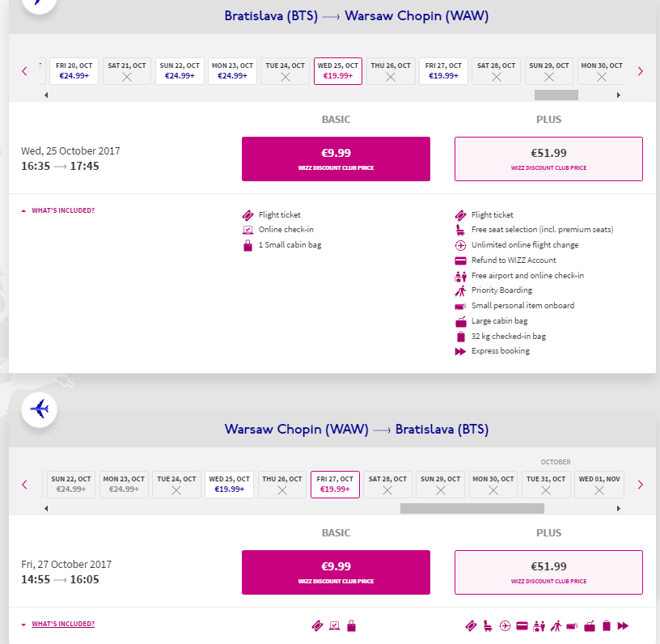The width and height of the screenshot is (660, 644).
Task: Click 'Wed, 25 October 2017' date text
Action: 70,151
